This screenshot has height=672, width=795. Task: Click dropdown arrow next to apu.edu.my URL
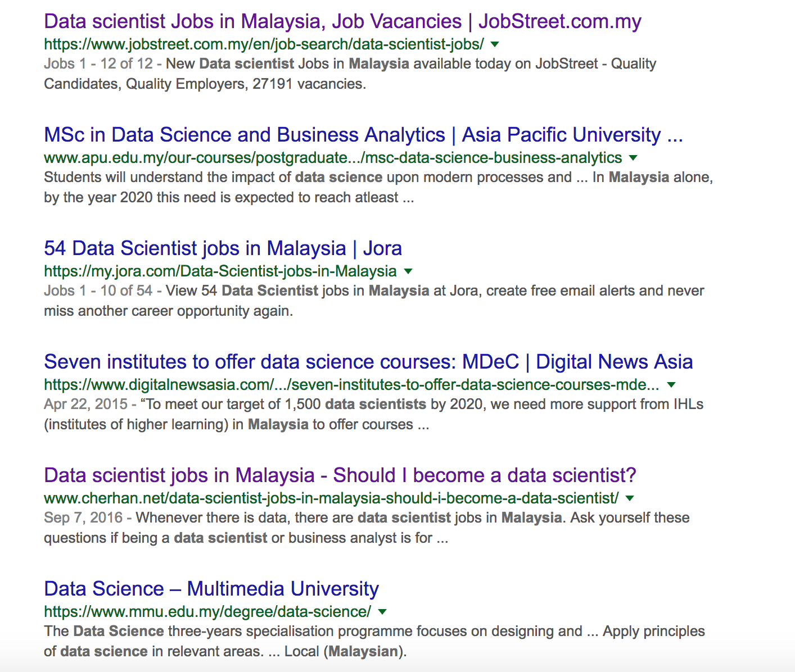coord(633,158)
